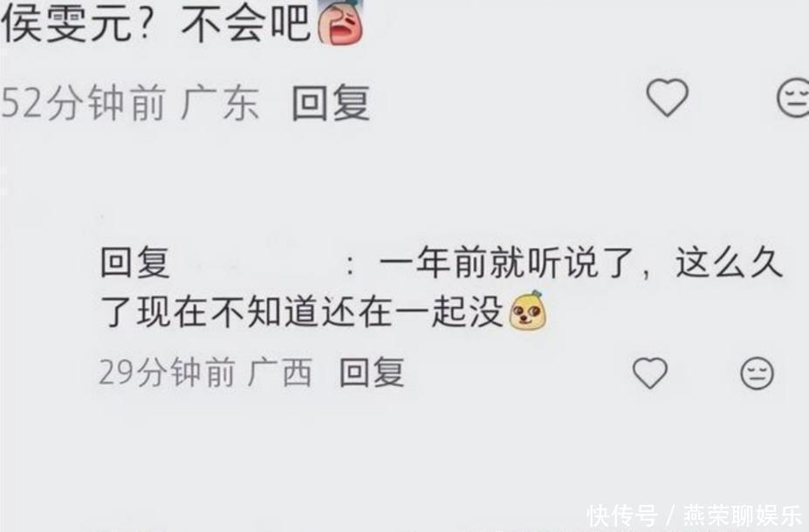The image size is (809, 532).
Task: Tap the 广东 location label
Action: click(220, 103)
